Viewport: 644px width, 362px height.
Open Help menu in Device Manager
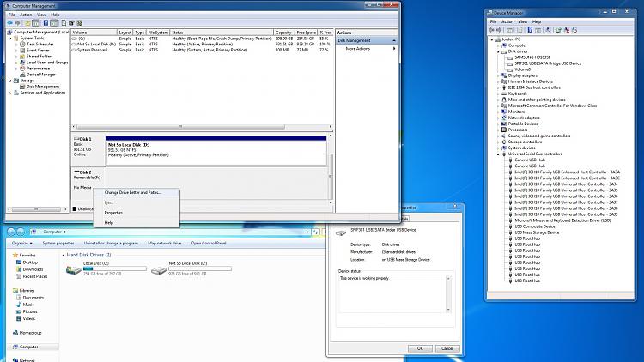(x=537, y=21)
